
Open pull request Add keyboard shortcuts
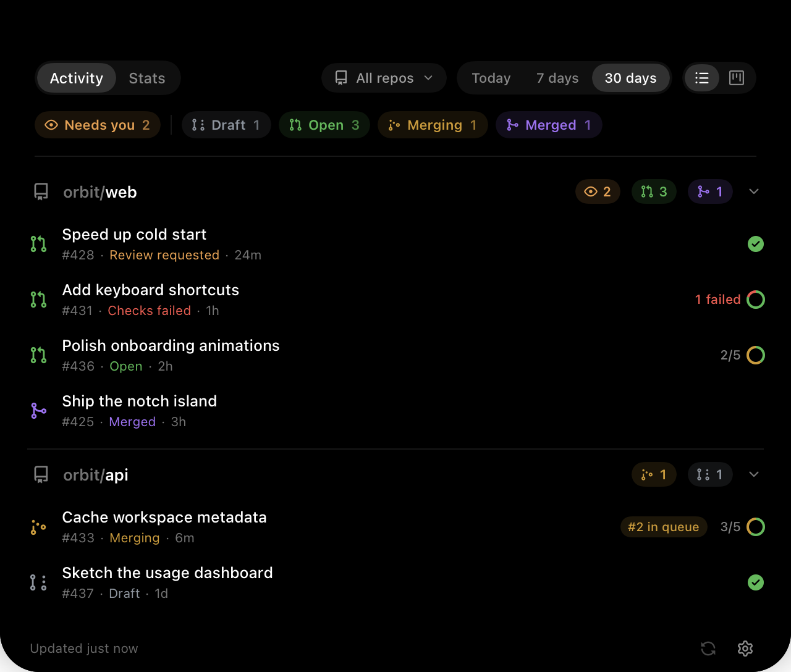click(x=395, y=300)
